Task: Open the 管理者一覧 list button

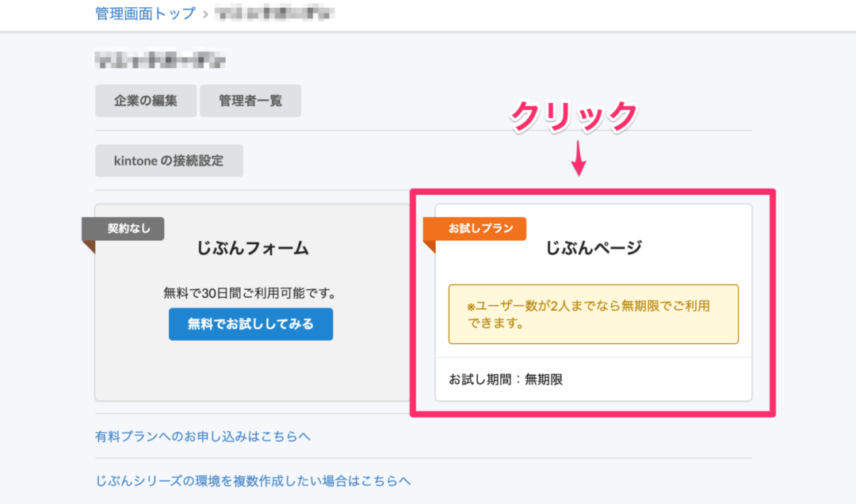Action: 250,101
